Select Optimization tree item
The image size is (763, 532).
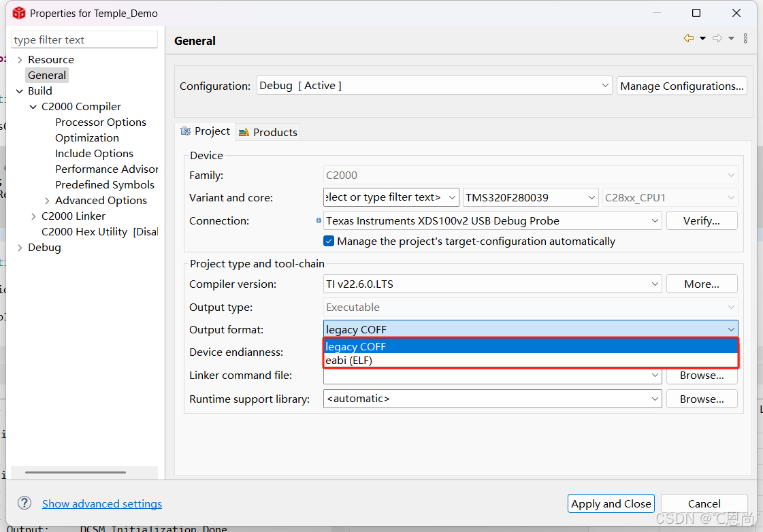(87, 137)
